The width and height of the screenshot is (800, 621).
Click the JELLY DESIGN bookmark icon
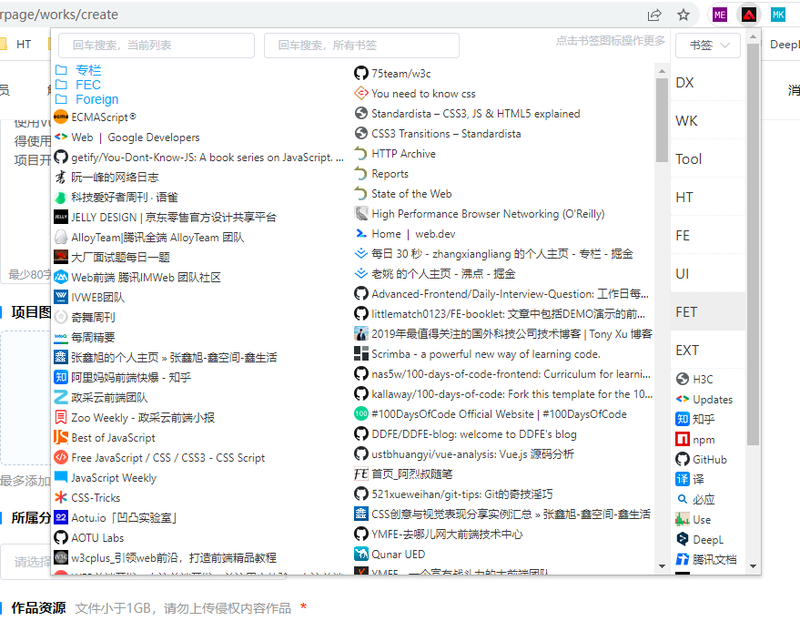coord(61,217)
